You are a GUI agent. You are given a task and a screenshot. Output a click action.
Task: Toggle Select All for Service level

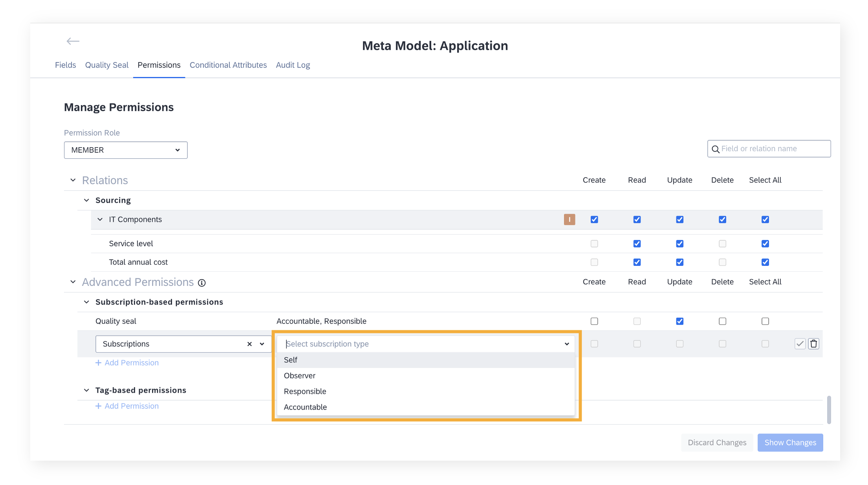(x=765, y=244)
